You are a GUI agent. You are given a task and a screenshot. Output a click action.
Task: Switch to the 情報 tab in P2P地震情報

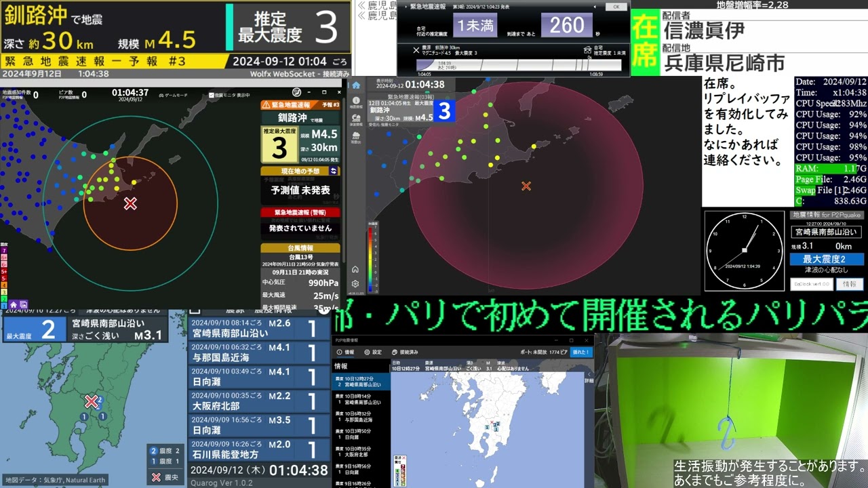(x=345, y=352)
